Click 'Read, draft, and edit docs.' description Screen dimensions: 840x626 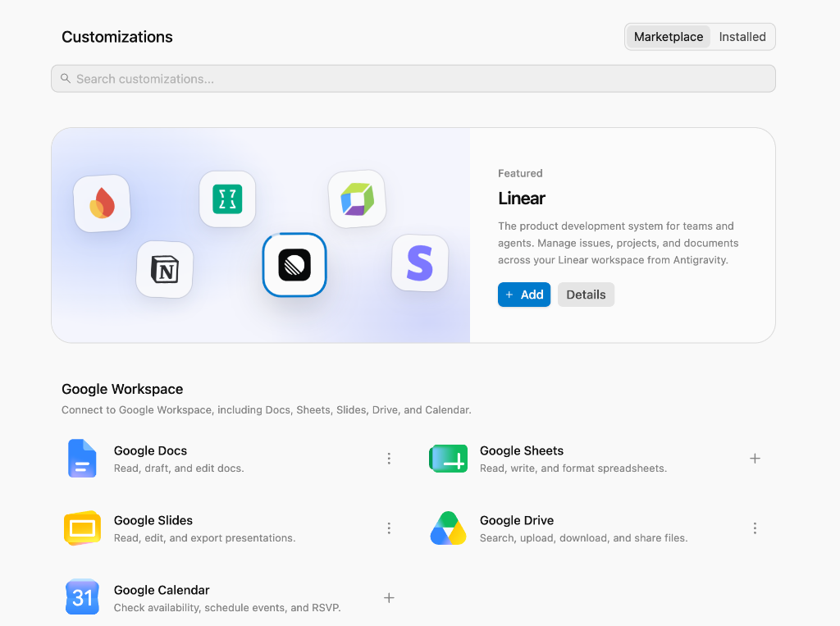coord(179,468)
